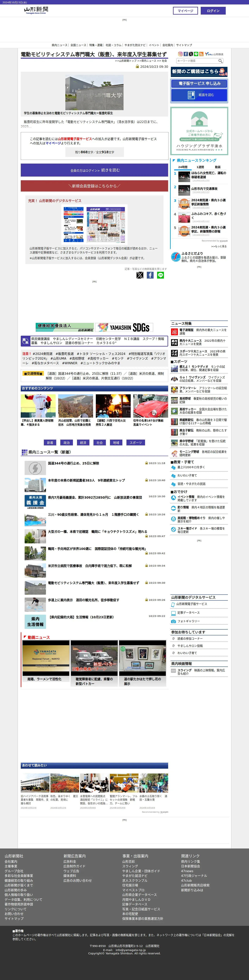Open the モーニング野球 mascot icon
Screen dimensions: 249x980
point(174,453)
